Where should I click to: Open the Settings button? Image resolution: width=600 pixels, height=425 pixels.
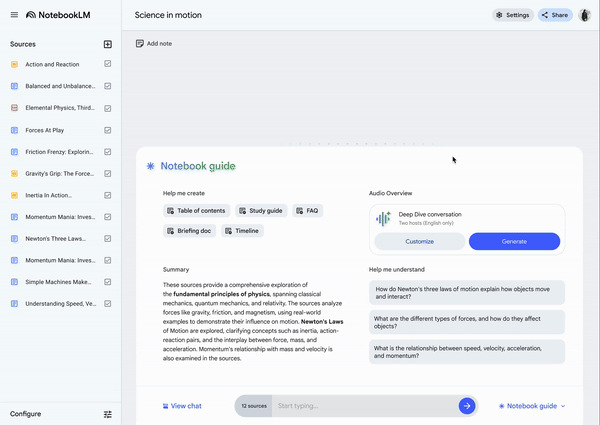(x=513, y=15)
